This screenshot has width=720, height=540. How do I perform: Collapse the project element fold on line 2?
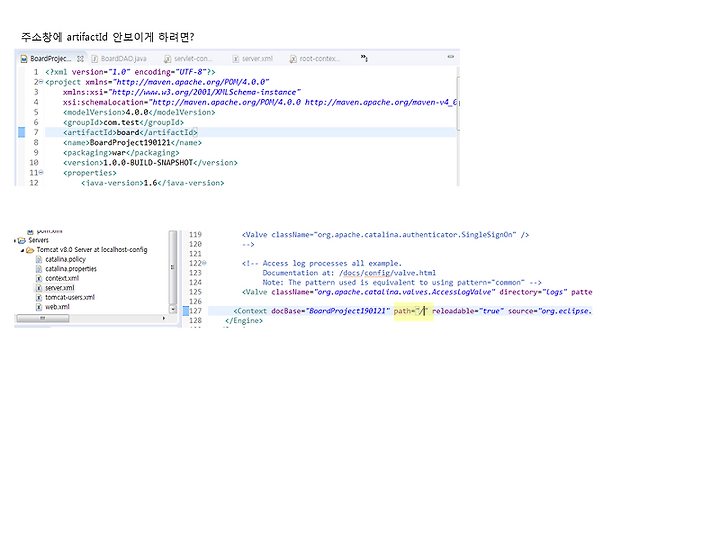[x=41, y=82]
